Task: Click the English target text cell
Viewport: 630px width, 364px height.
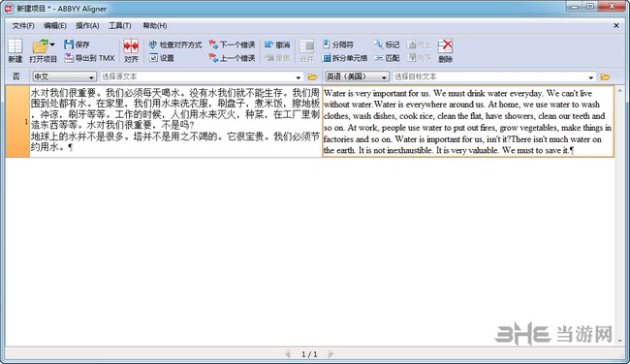Action: [468, 121]
